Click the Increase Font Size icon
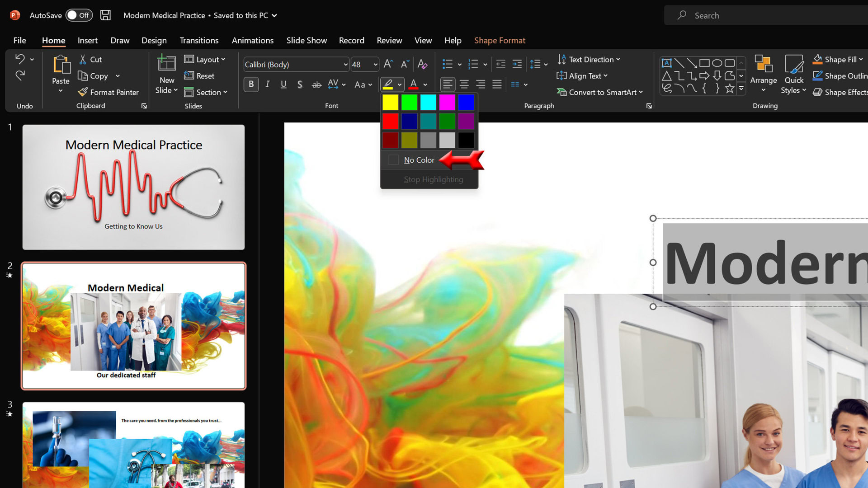Viewport: 868px width, 488px height. (388, 64)
